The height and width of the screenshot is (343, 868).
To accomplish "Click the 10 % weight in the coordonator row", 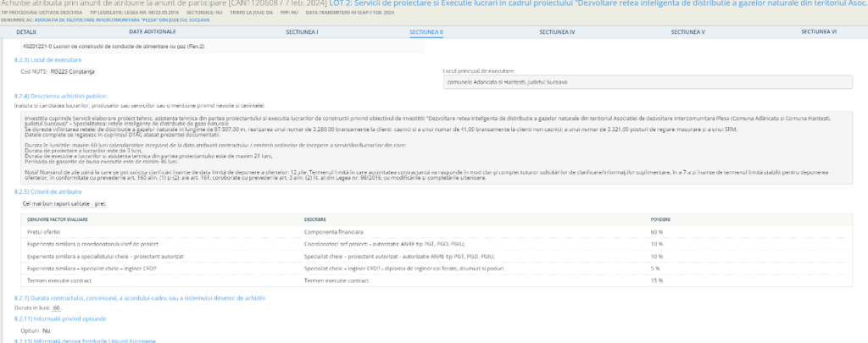I will point(657,244).
